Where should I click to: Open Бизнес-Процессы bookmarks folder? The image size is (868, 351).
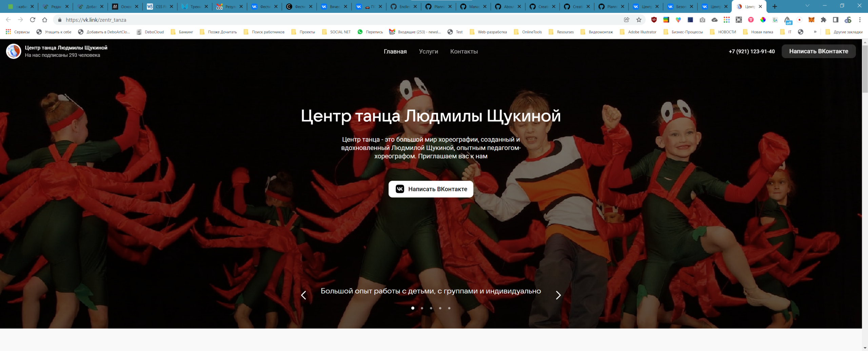click(683, 32)
